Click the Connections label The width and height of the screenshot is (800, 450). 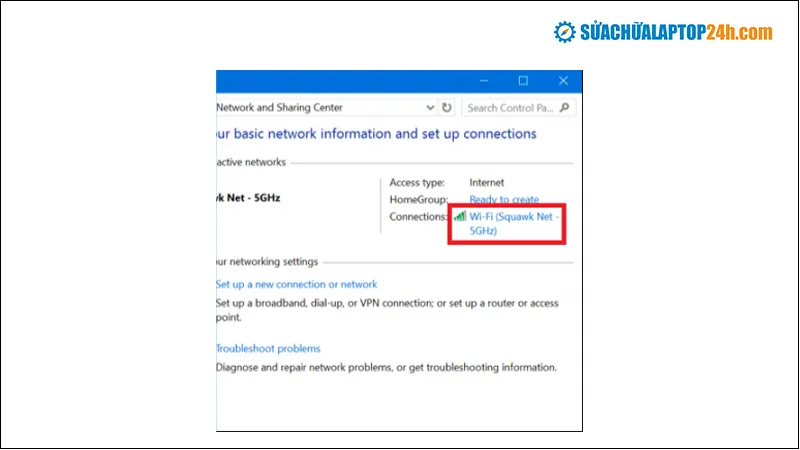(419, 216)
